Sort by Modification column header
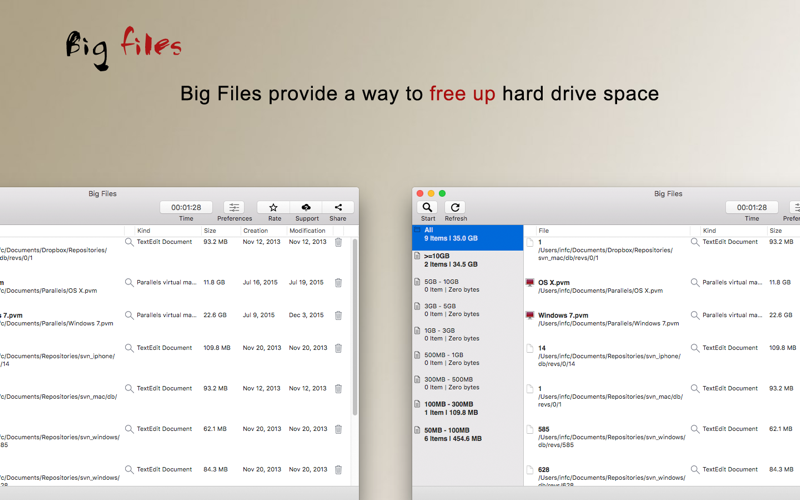 (x=309, y=231)
